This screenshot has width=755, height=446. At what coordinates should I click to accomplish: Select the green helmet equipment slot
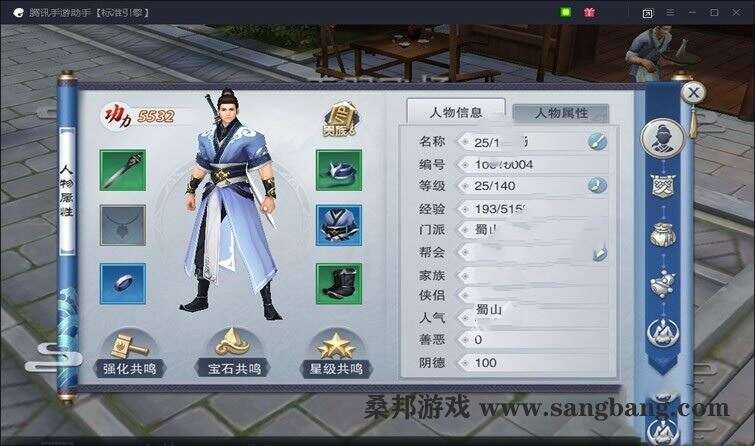pos(339,170)
